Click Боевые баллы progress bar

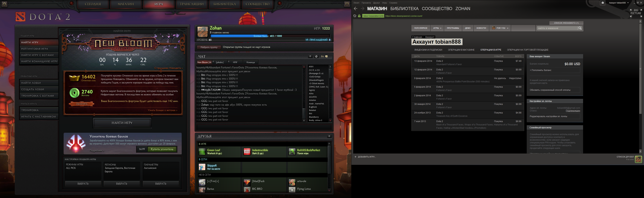pyautogui.click(x=270, y=36)
